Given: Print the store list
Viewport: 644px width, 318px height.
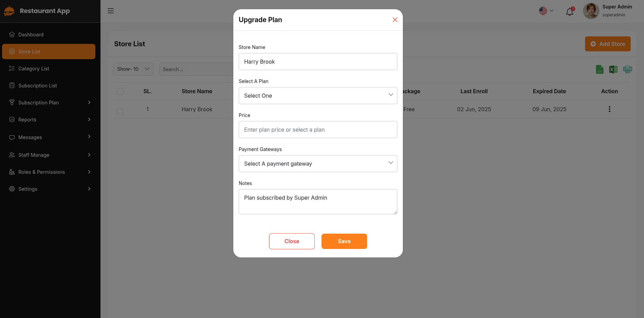Looking at the screenshot, I should pos(628,69).
